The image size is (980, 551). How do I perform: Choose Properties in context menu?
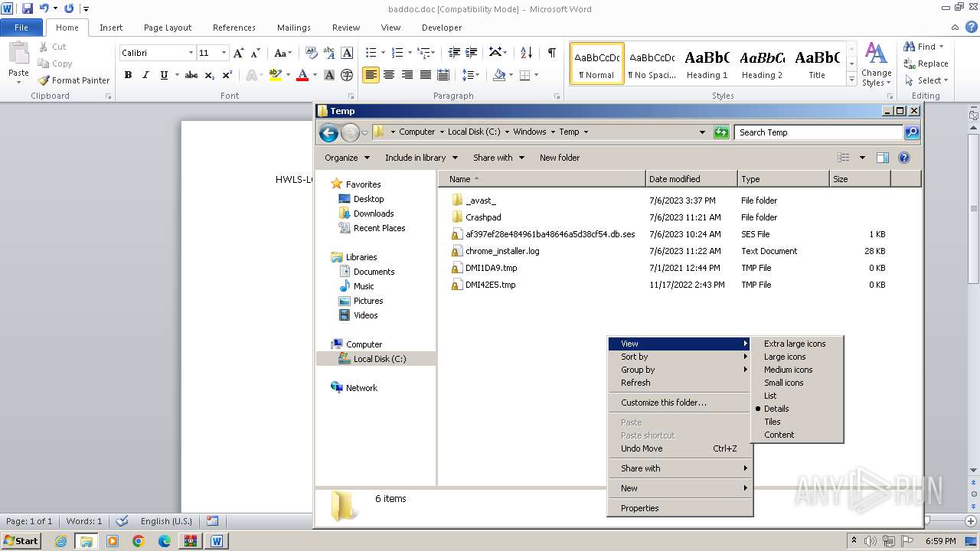tap(680, 508)
